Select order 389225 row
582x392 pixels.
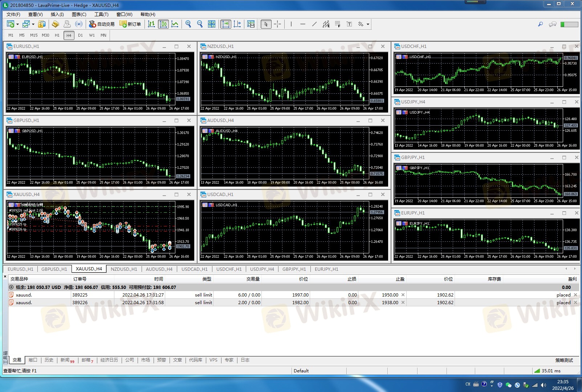point(293,295)
